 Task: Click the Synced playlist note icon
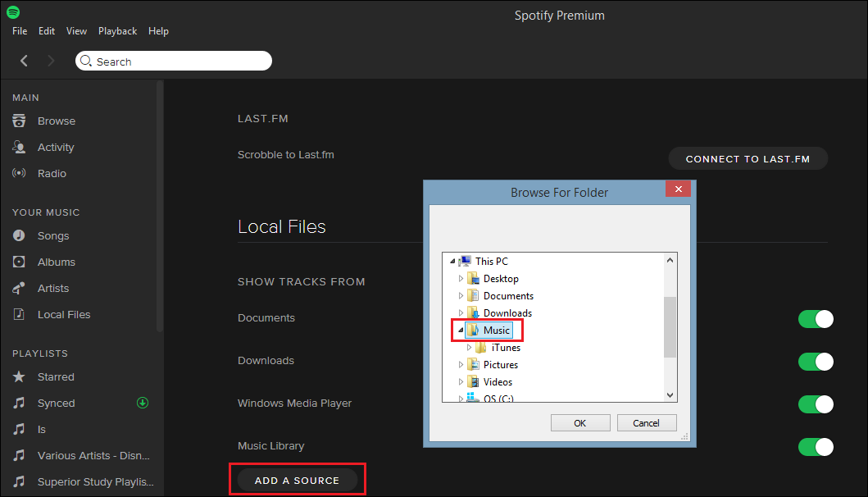click(x=19, y=403)
